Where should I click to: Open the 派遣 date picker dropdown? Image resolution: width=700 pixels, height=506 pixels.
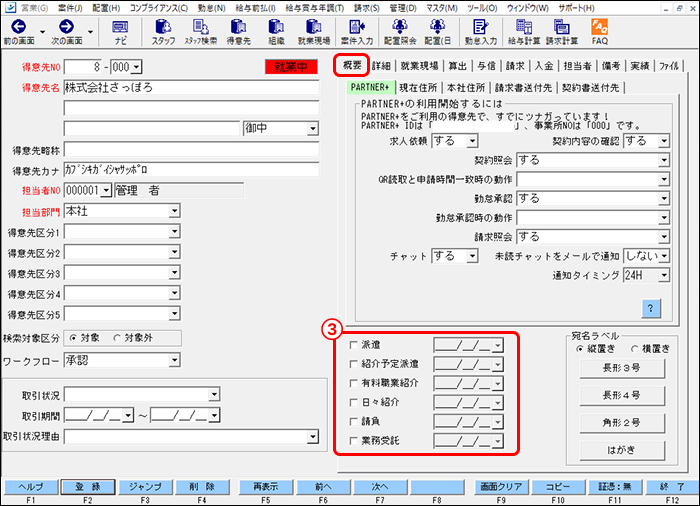click(x=498, y=345)
